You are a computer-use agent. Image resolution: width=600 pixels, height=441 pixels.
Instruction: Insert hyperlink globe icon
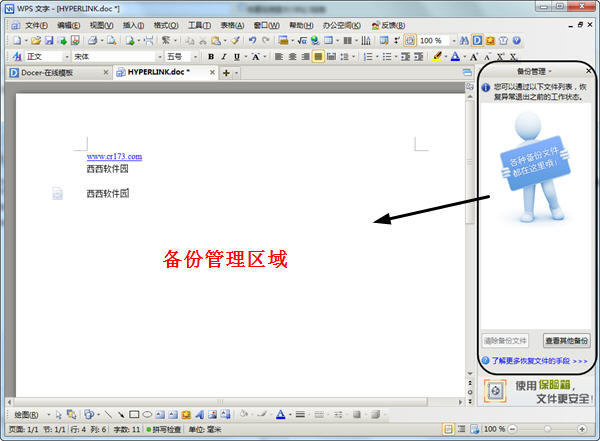[x=315, y=41]
